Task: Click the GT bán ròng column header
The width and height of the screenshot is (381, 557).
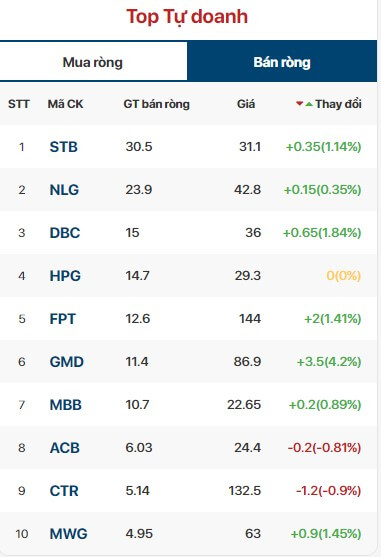Action: pos(157,104)
